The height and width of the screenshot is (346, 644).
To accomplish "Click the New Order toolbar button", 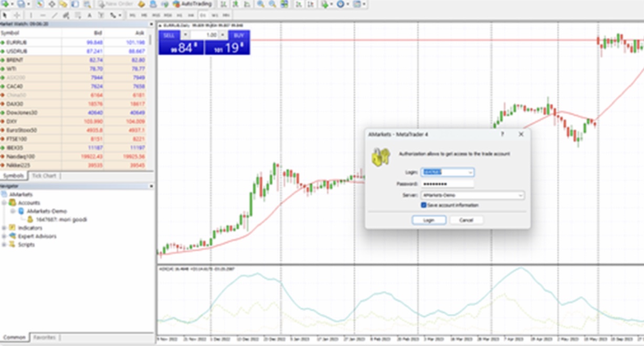I will point(115,4).
